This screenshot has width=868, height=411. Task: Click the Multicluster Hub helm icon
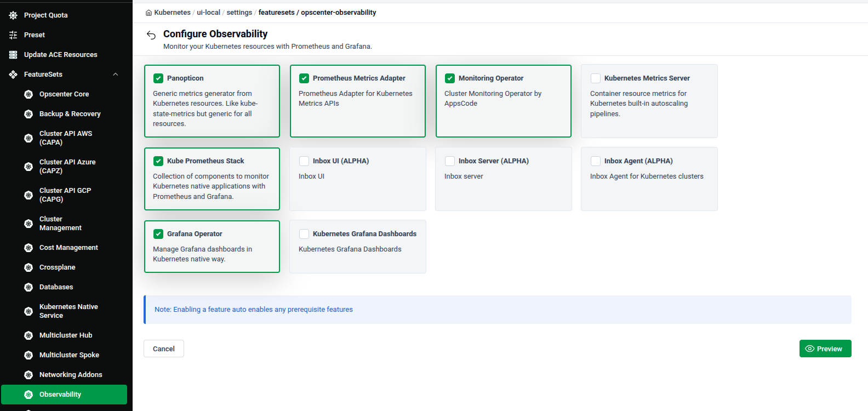pyautogui.click(x=28, y=335)
